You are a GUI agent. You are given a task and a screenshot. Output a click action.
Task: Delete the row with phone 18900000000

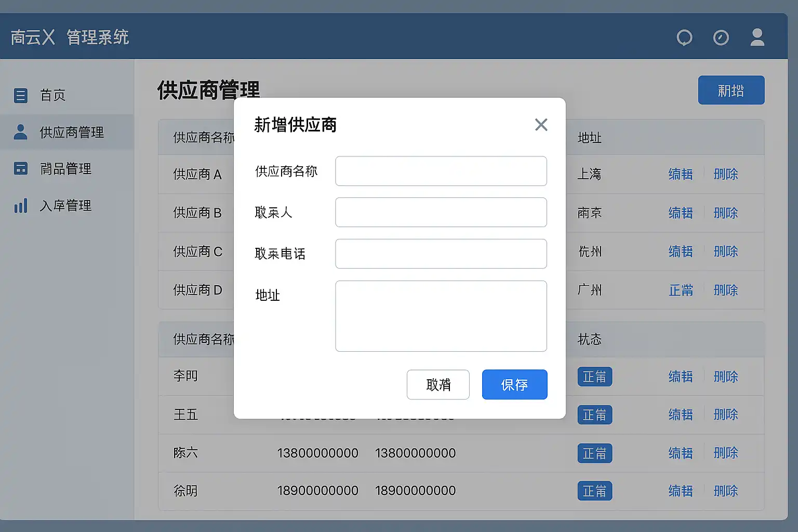pyautogui.click(x=726, y=491)
